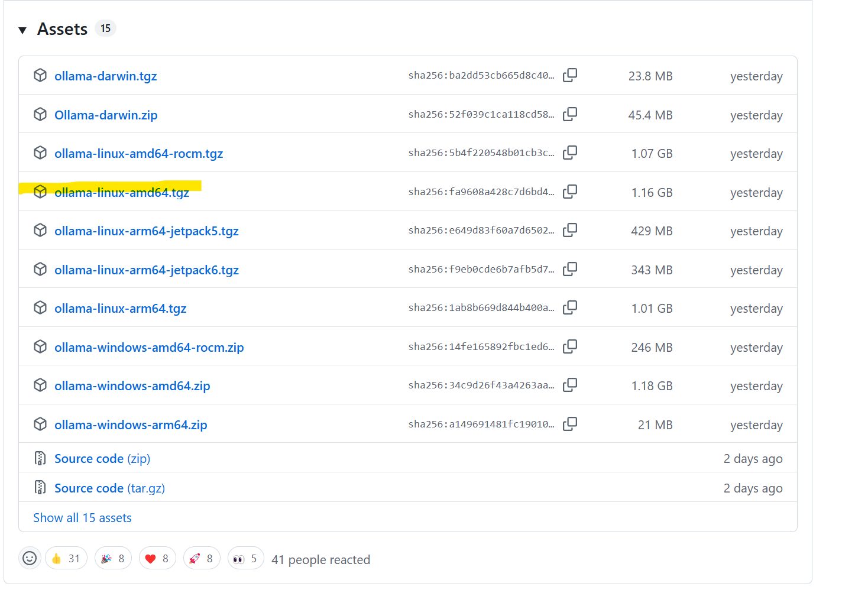Download highlighted ollama-linux-amd64.tgz file
The width and height of the screenshot is (868, 593).
click(122, 193)
